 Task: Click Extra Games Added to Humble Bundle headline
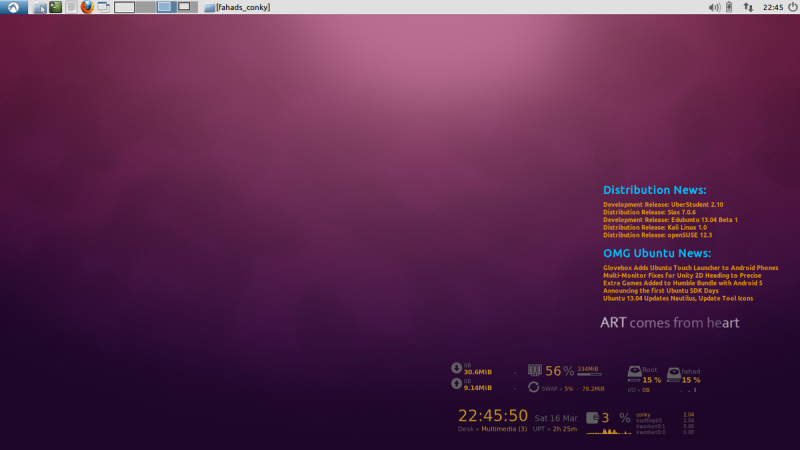(683, 283)
